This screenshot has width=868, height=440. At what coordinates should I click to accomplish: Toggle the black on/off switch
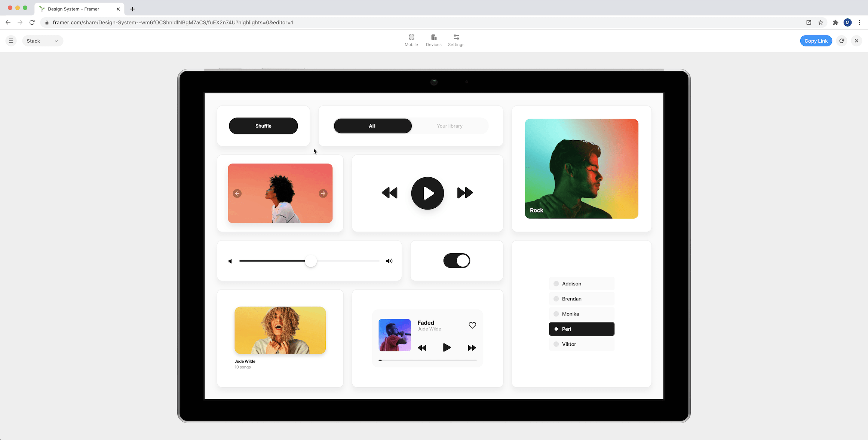[456, 261]
